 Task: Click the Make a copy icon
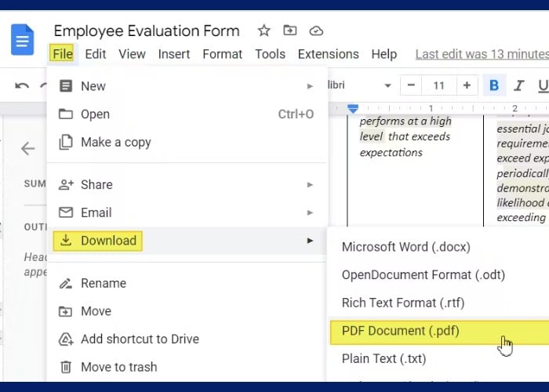click(66, 142)
